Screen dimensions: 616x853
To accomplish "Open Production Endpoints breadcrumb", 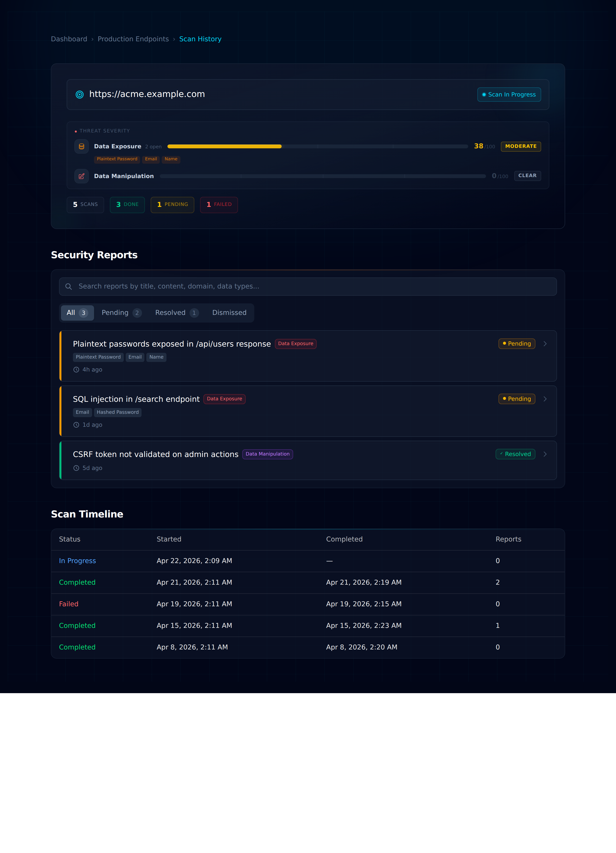I will [x=133, y=39].
